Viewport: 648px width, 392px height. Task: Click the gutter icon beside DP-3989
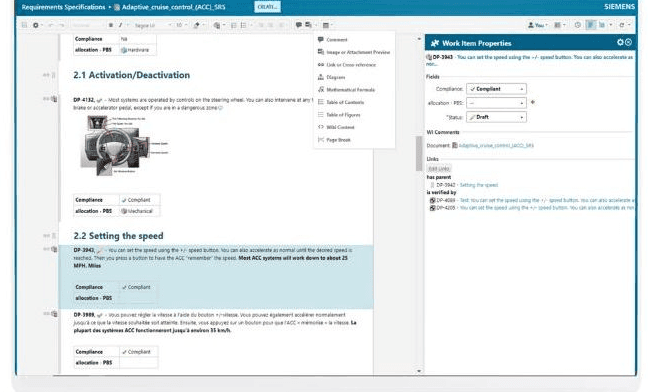(54, 314)
